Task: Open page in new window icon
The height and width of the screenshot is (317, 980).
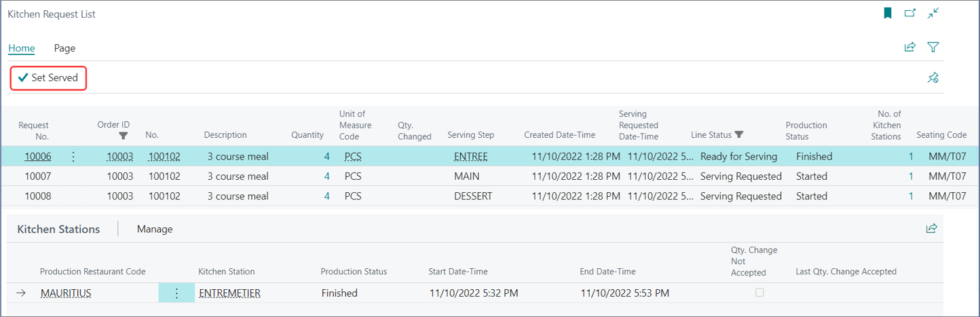Action: (x=910, y=13)
